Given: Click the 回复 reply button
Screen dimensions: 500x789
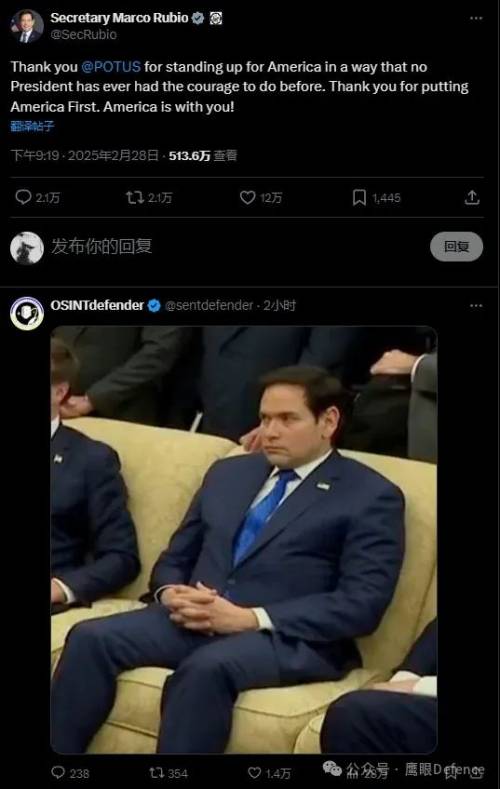Looking at the screenshot, I should (456, 247).
